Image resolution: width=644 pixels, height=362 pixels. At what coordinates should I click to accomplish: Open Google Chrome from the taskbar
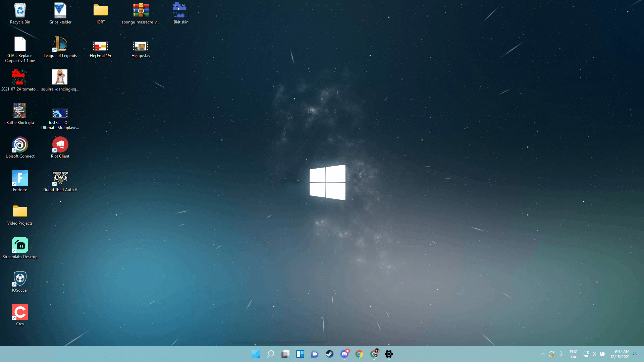(x=359, y=354)
